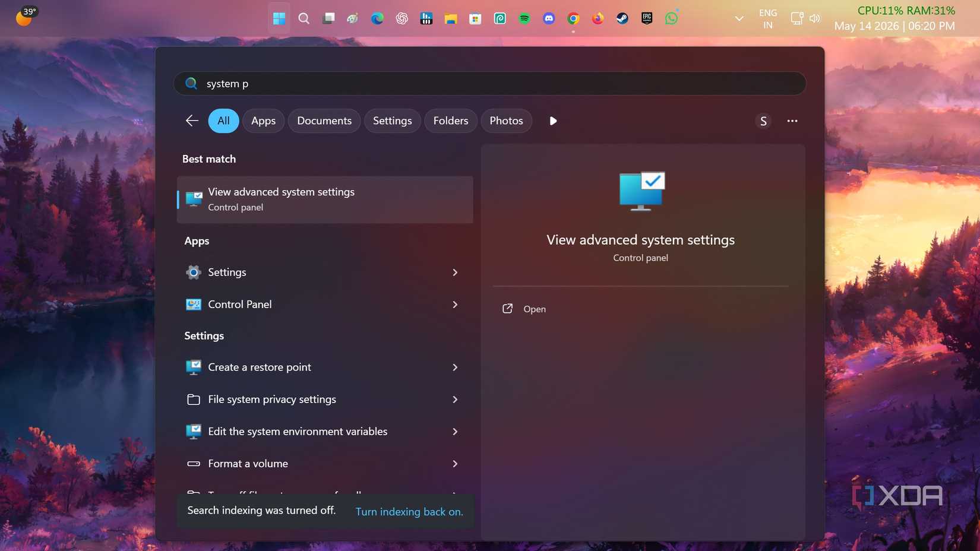Screen dimensions: 980x551
Task: Open ChatGPT app icon in taskbar
Action: click(402, 18)
